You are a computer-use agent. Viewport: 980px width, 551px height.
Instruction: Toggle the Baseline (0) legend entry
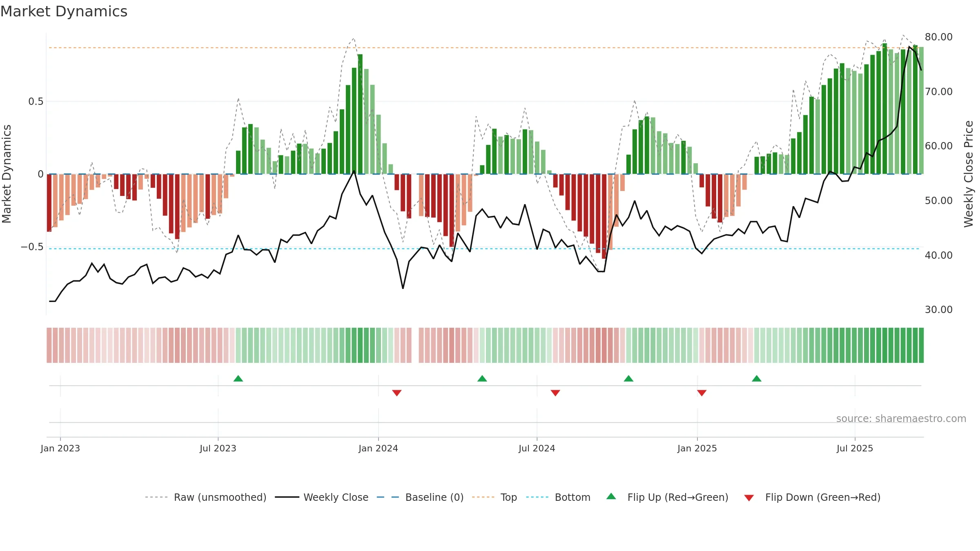[x=420, y=497]
